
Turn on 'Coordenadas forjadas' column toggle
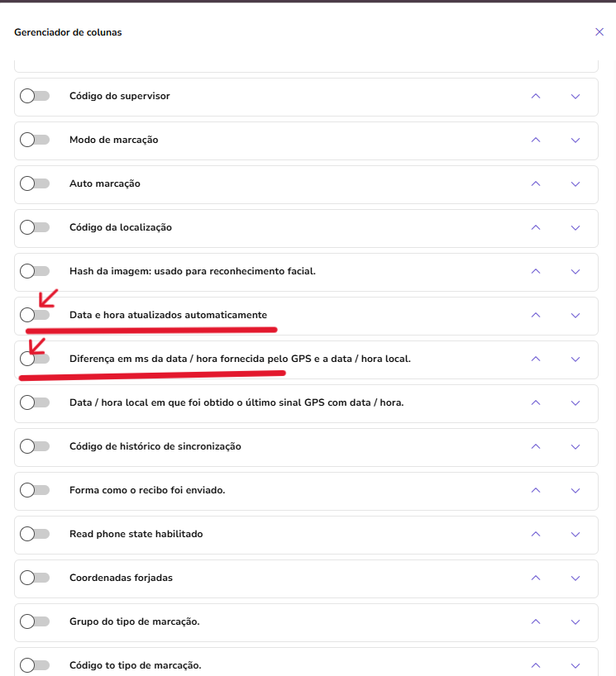[x=35, y=578]
